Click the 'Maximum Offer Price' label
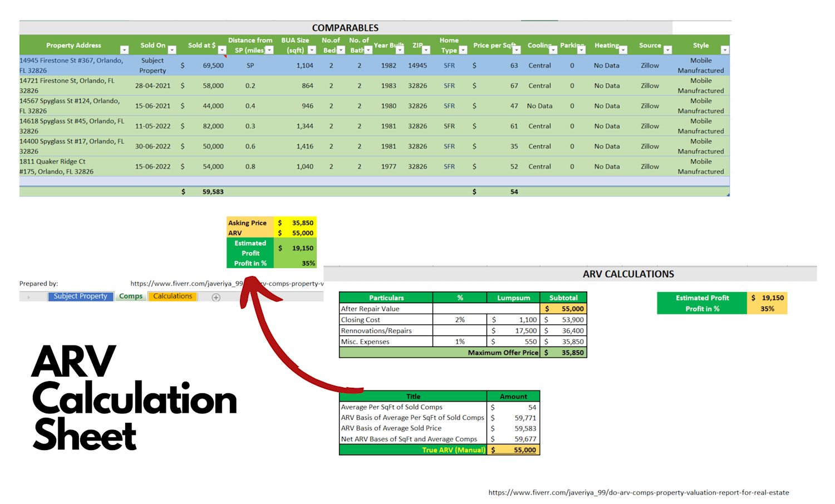 pyautogui.click(x=503, y=353)
